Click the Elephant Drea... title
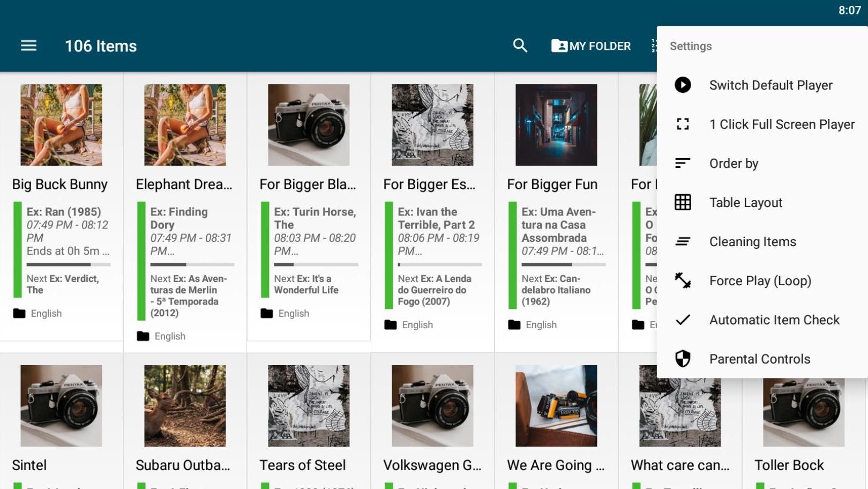 184,184
